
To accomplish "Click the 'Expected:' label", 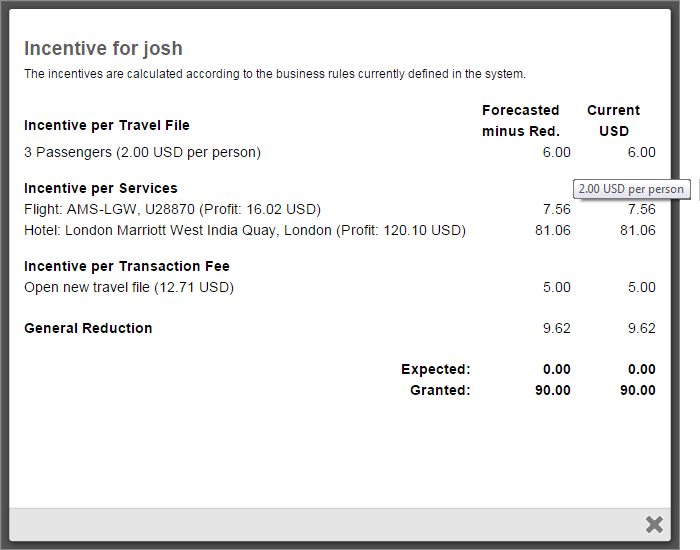I will click(x=436, y=369).
